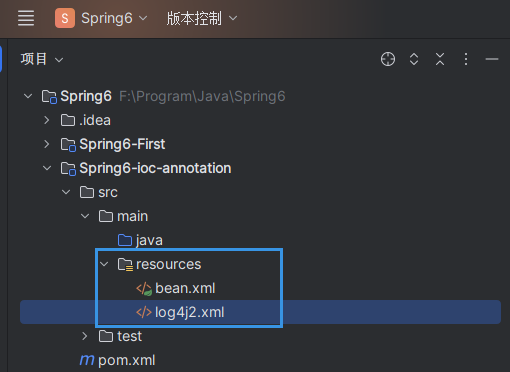Expand the Spring6-First module chevron
Screen dimensions: 510x372
pyautogui.click(x=47, y=144)
